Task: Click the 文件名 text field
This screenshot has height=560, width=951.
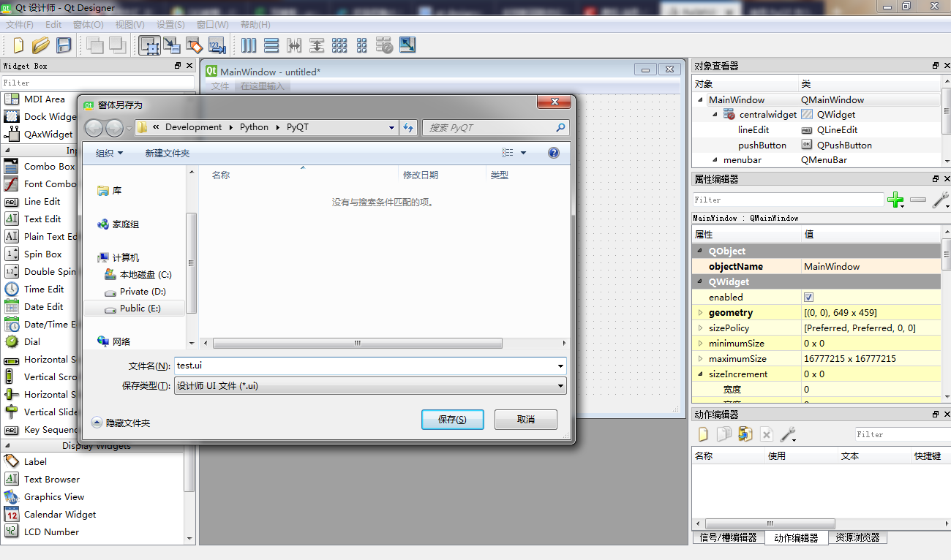Action: [x=364, y=366]
